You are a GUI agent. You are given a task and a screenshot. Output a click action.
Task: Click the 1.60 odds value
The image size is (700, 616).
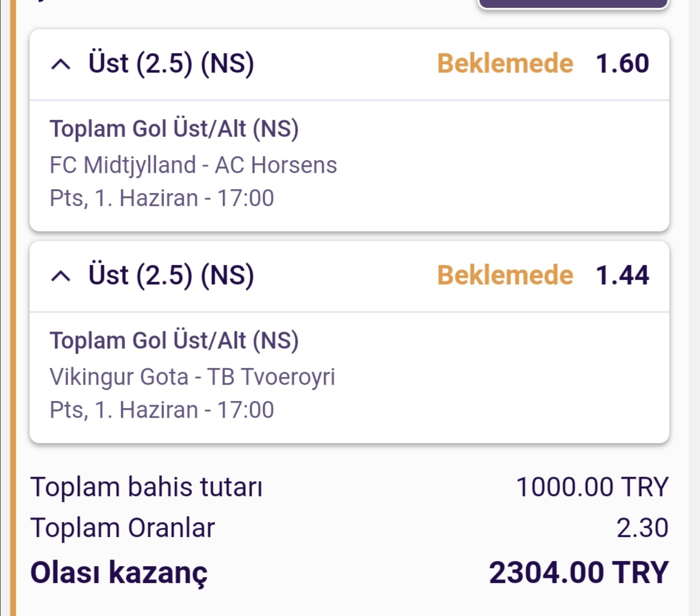pos(622,63)
